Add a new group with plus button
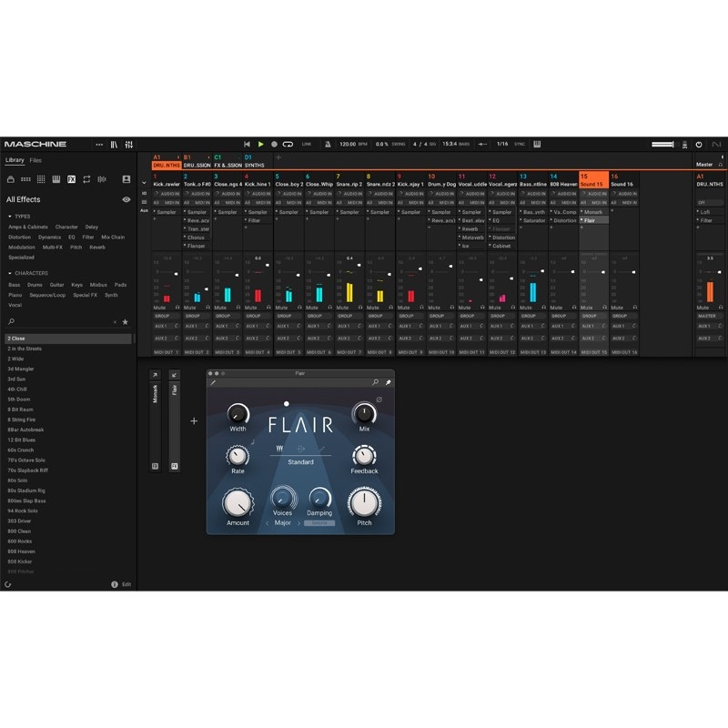 point(278,157)
